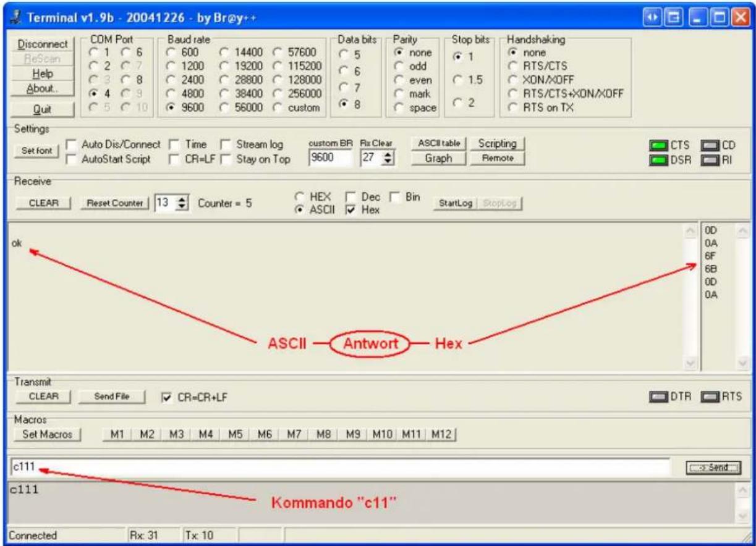Toggle the Bin display checkbox
Image resolution: width=756 pixels, height=546 pixels.
tap(396, 197)
